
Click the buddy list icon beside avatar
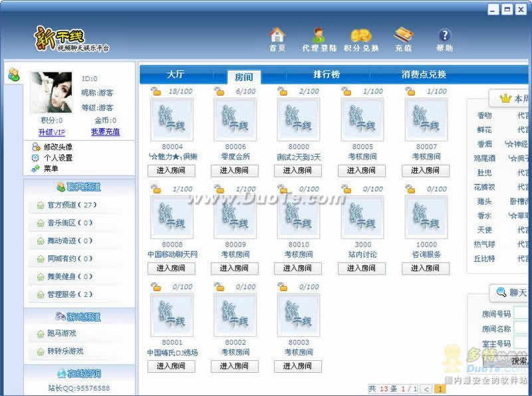click(13, 75)
